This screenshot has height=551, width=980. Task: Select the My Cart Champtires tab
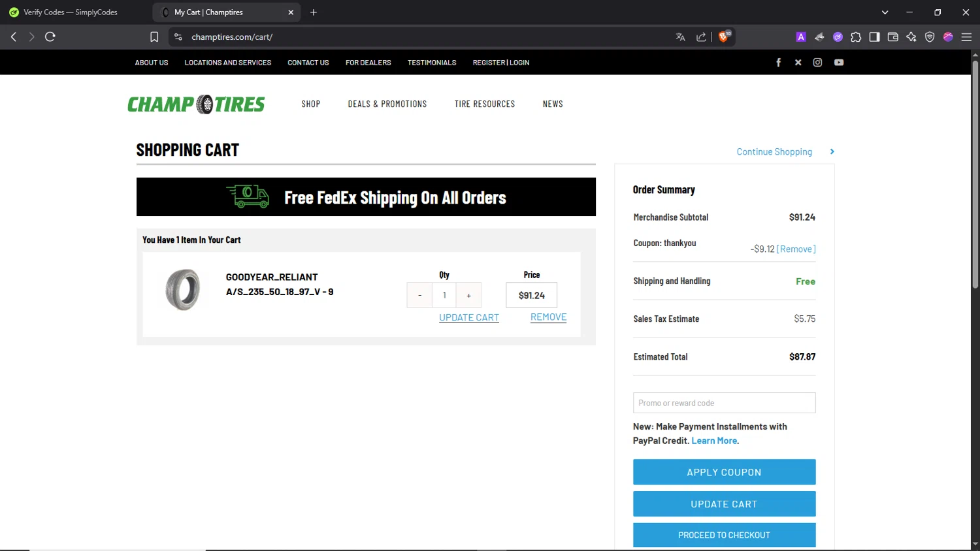226,12
